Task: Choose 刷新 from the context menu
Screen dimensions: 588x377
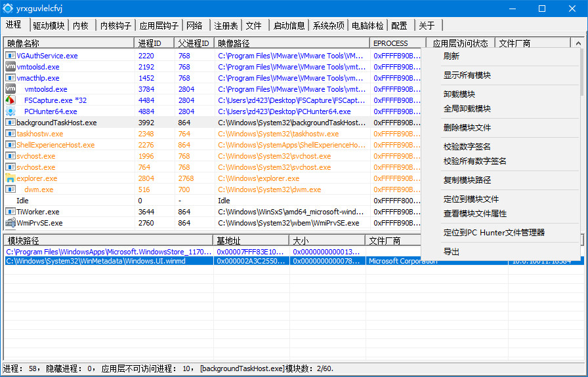Action: pyautogui.click(x=451, y=56)
